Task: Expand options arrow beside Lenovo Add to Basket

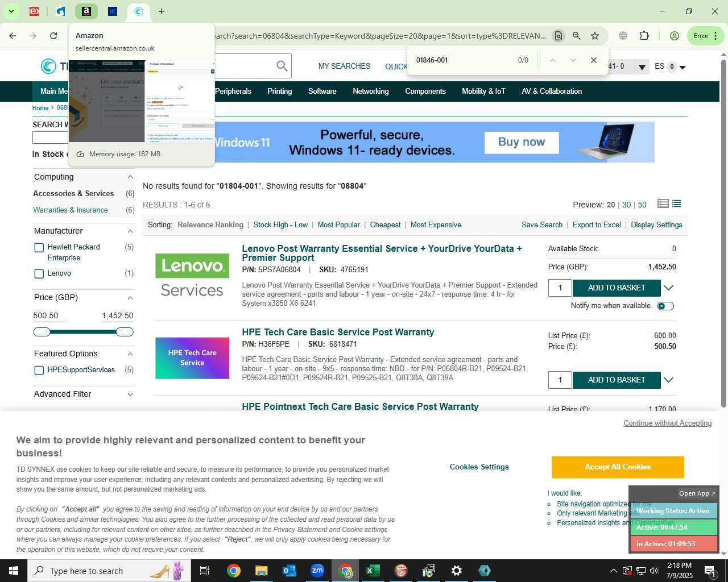Action: pos(669,288)
